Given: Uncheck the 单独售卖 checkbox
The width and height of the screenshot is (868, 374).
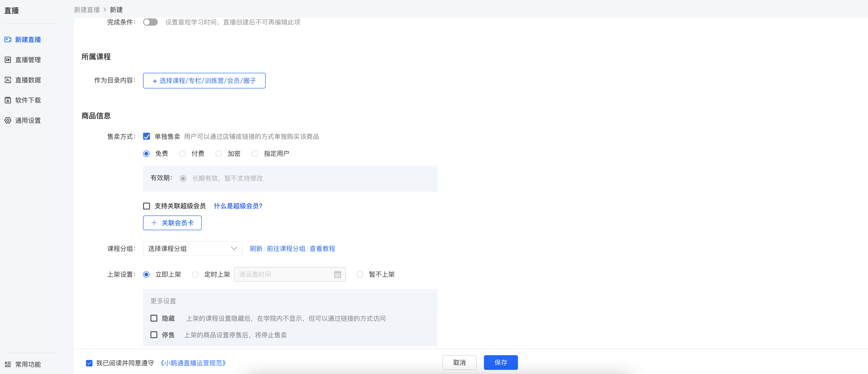Looking at the screenshot, I should [x=147, y=136].
